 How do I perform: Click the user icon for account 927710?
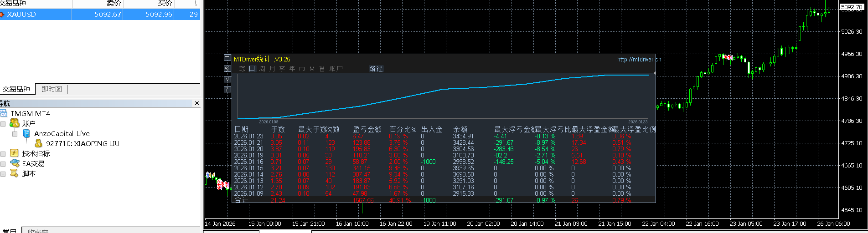39,143
